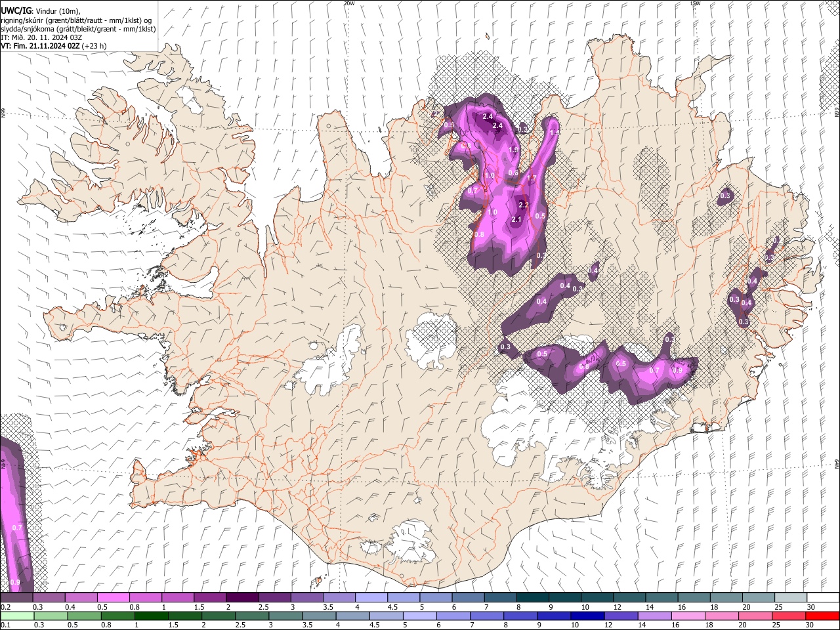Click the snow-scale label '0.2'
This screenshot has height=630, width=840.
[x=5, y=607]
